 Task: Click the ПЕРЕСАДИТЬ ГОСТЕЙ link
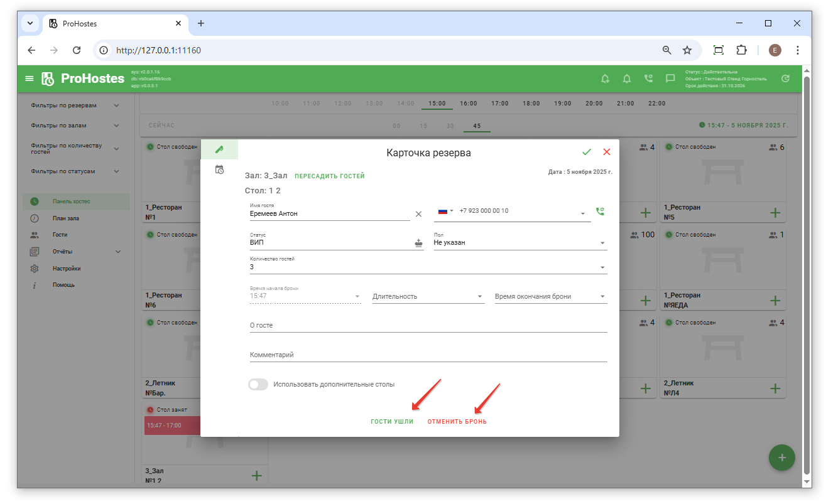point(329,176)
